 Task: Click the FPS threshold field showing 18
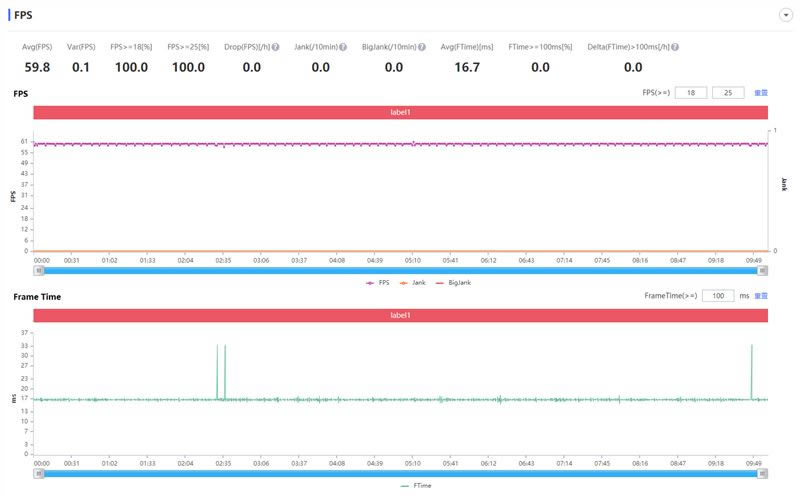[x=691, y=93]
